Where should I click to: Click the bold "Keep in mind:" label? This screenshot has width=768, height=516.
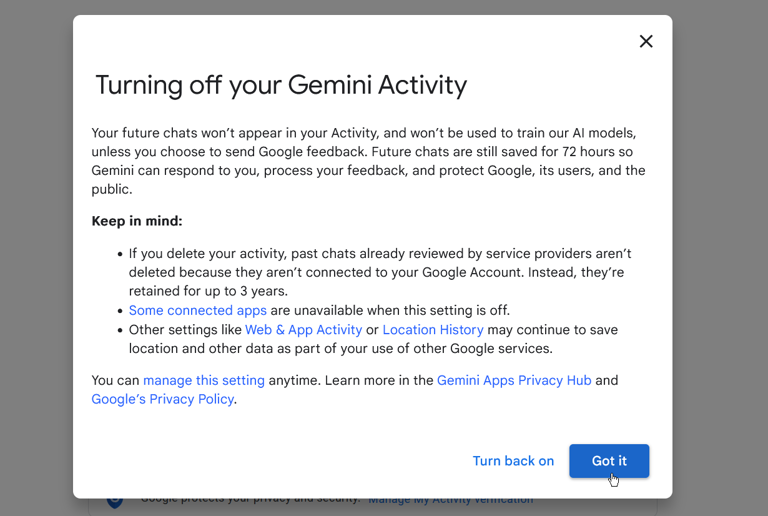(137, 221)
